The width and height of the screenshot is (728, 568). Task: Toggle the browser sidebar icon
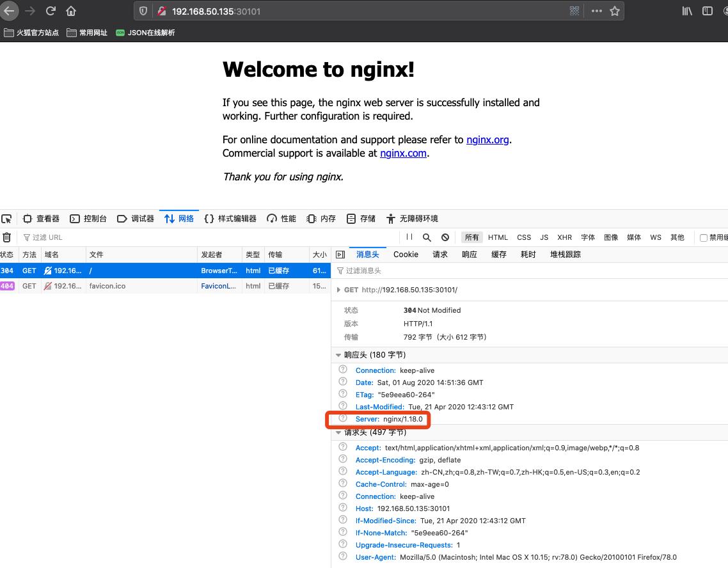pos(707,11)
